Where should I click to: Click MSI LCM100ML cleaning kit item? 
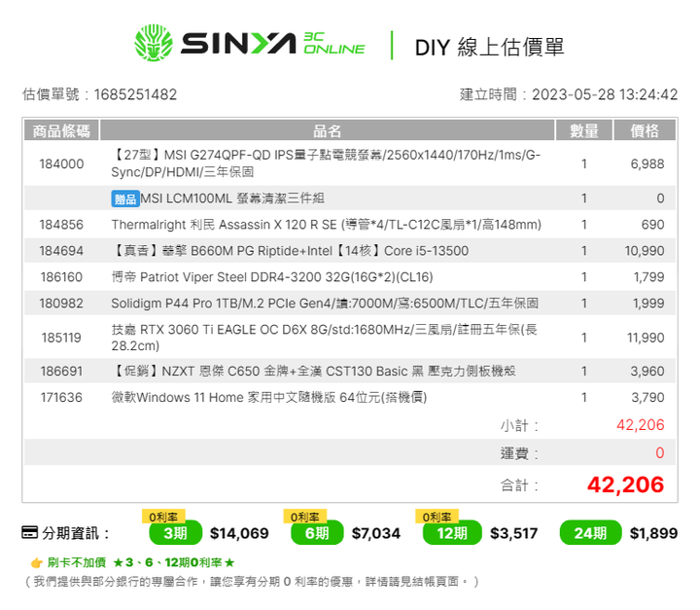[x=232, y=198]
